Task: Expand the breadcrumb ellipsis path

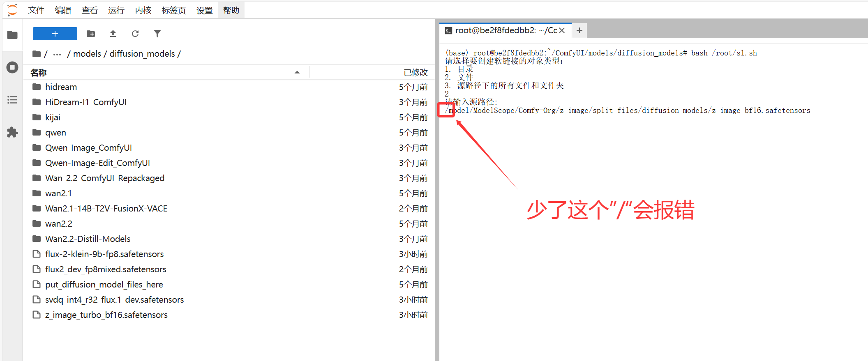Action: tap(57, 54)
